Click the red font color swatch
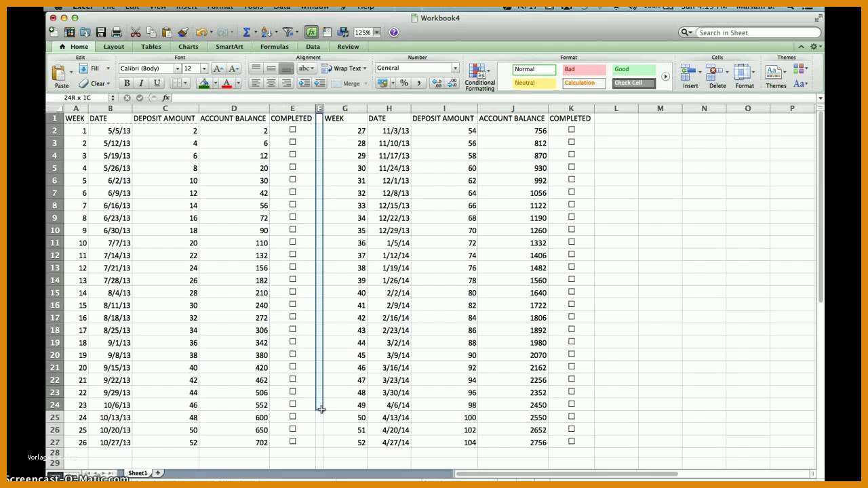 coord(226,83)
